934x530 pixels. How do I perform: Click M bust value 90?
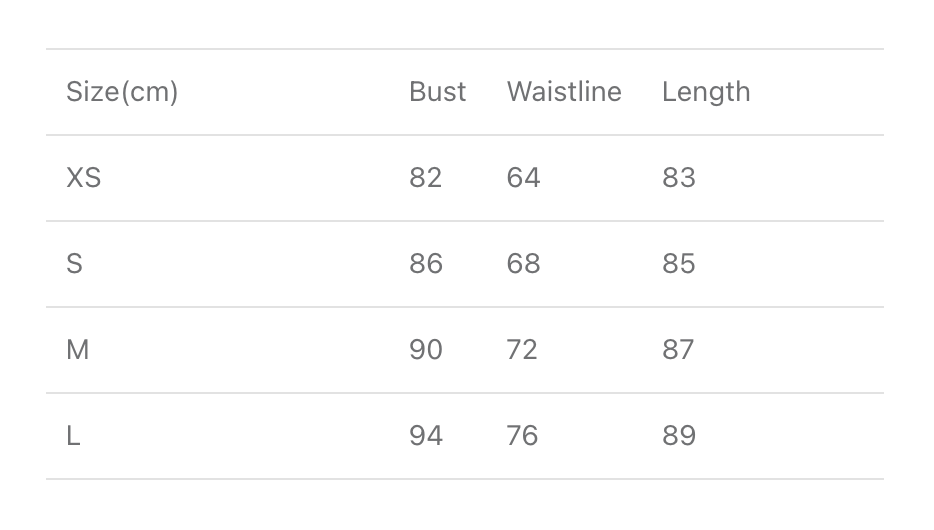pos(425,350)
